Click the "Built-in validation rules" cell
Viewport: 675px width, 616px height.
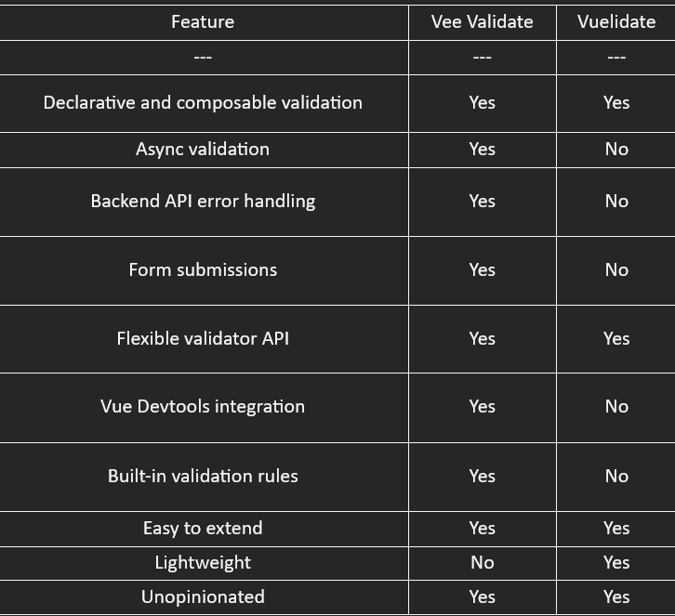coord(203,476)
